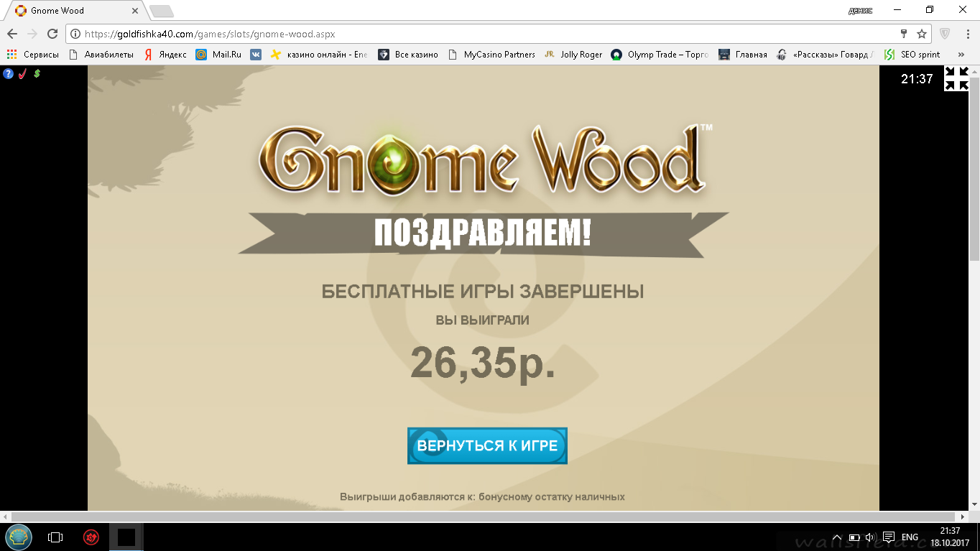View site information icon in address bar
The width and height of the screenshot is (980, 551).
click(x=75, y=34)
